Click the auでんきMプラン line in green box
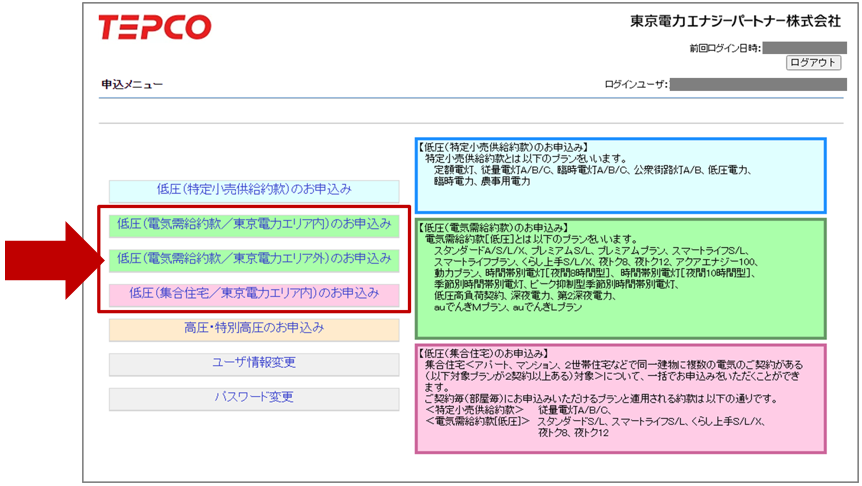This screenshot has width=862, height=486. 508,307
